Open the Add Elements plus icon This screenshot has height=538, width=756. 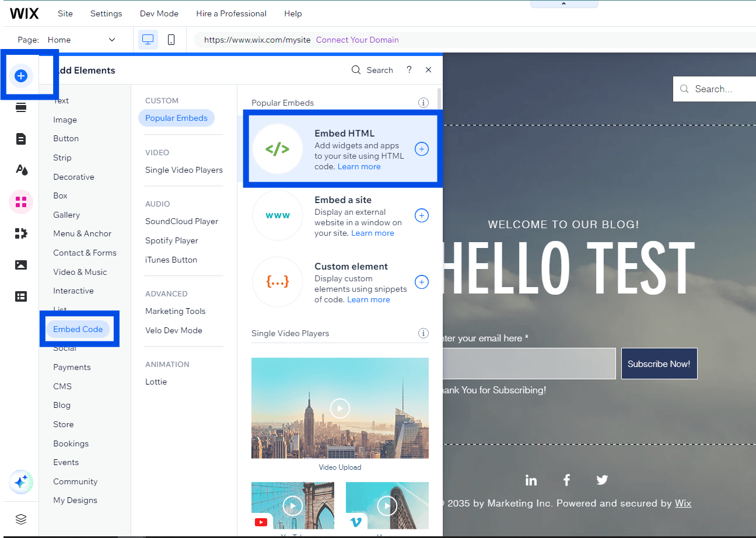[21, 76]
